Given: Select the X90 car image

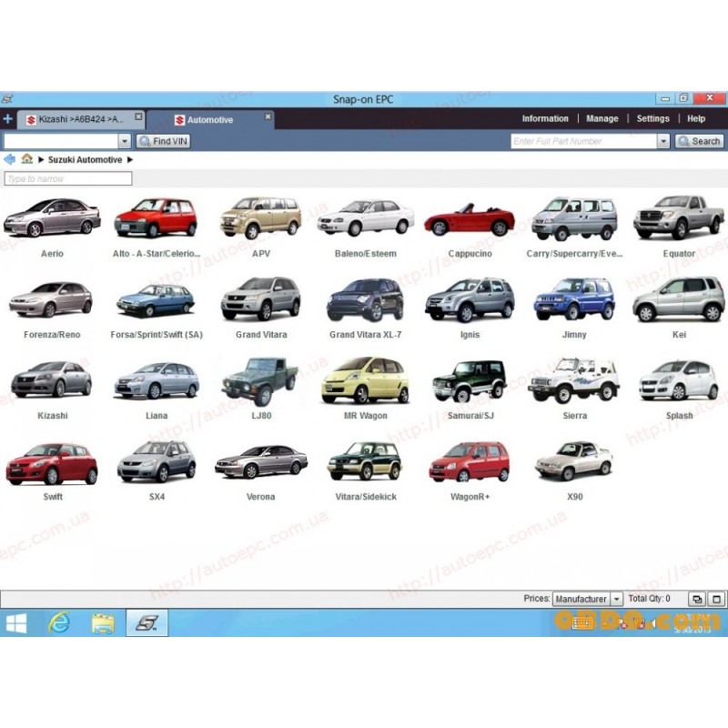Looking at the screenshot, I should point(574,461).
